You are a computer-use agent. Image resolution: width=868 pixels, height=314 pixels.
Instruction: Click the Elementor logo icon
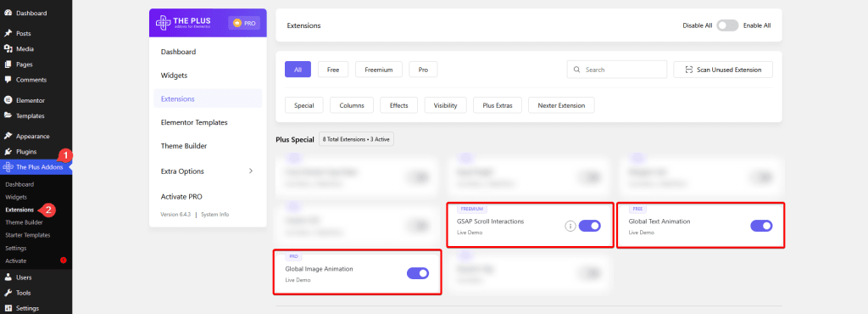(x=8, y=100)
